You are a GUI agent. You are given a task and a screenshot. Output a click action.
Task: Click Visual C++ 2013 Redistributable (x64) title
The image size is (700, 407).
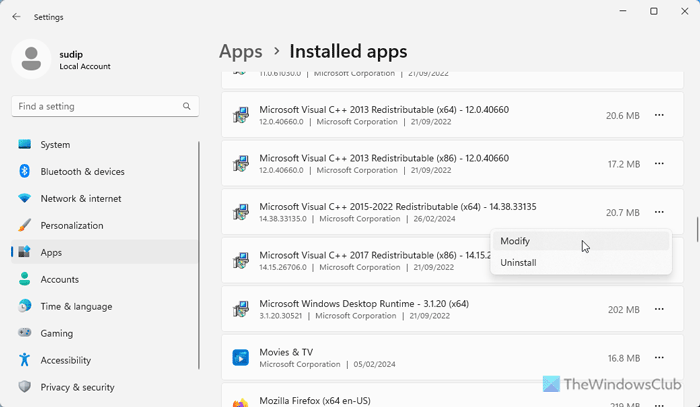click(384, 109)
